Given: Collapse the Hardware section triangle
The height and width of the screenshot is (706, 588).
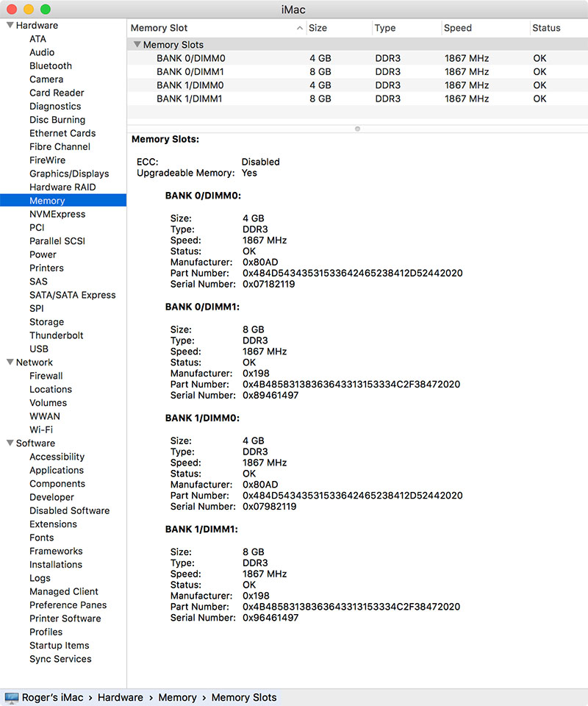Looking at the screenshot, I should tap(10, 25).
